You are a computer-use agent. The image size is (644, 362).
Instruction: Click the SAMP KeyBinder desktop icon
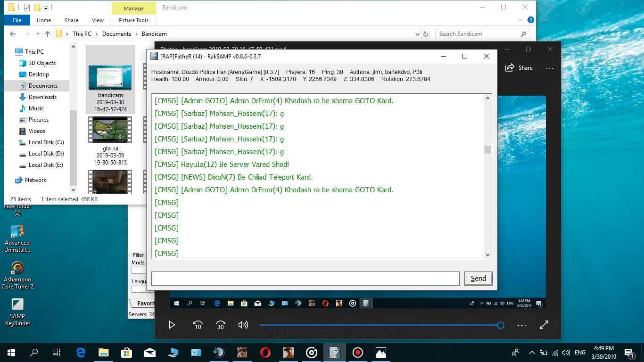point(17,312)
